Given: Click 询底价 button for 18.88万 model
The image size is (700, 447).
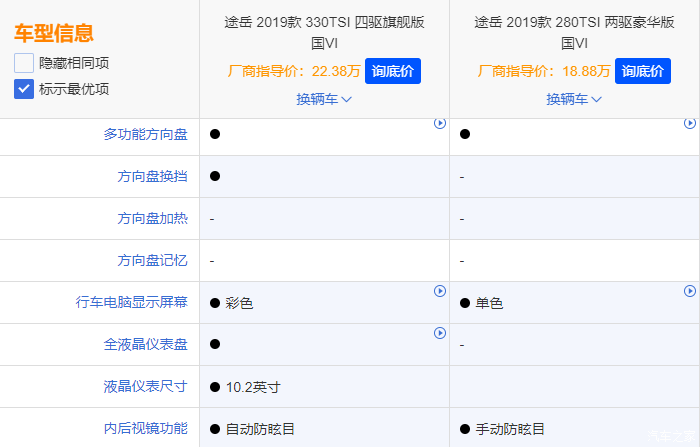Looking at the screenshot, I should click(x=643, y=71).
